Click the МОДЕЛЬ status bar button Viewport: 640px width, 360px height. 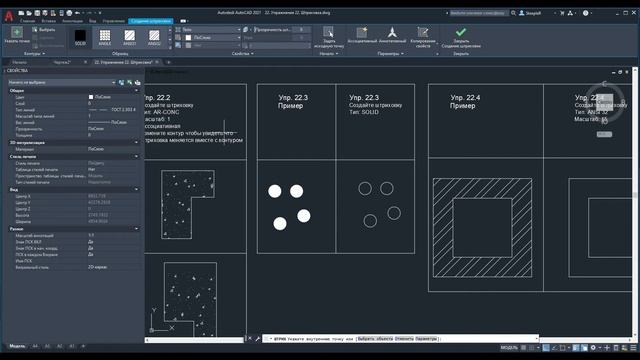click(509, 348)
